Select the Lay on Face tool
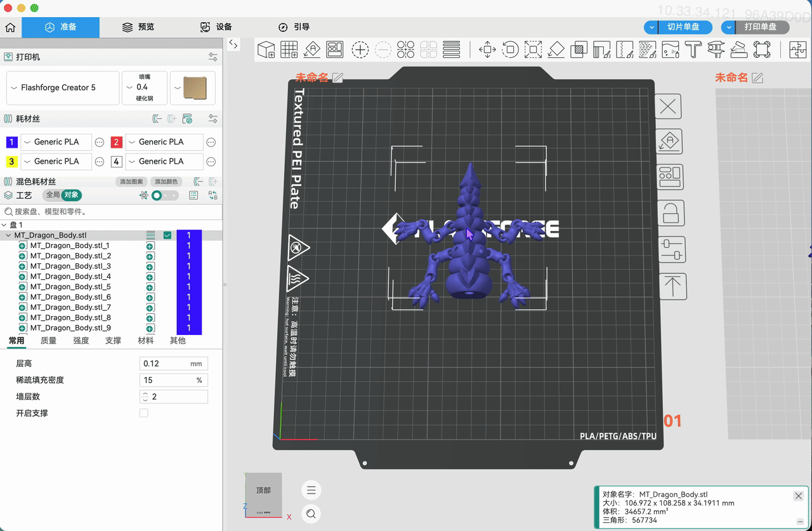This screenshot has width=812, height=531. click(556, 49)
